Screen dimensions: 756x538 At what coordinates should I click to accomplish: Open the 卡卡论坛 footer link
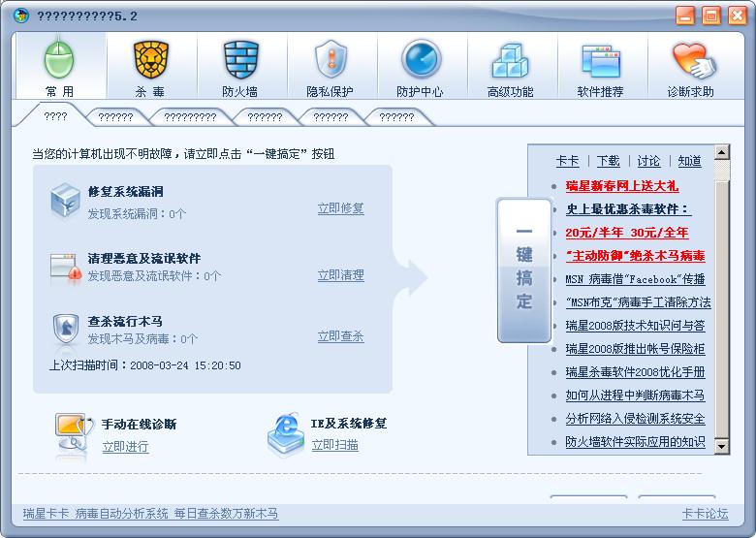point(706,514)
